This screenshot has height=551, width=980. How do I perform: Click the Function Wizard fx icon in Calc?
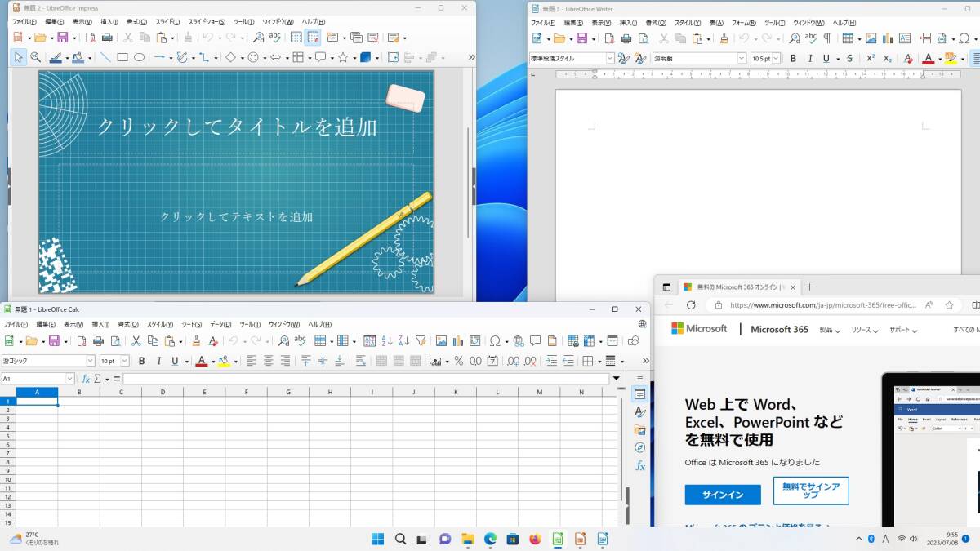click(86, 379)
